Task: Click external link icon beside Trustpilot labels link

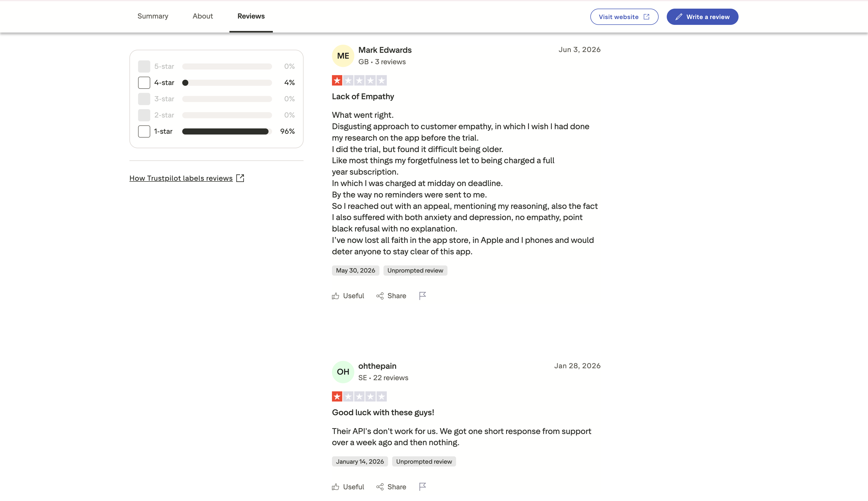Action: (x=240, y=178)
